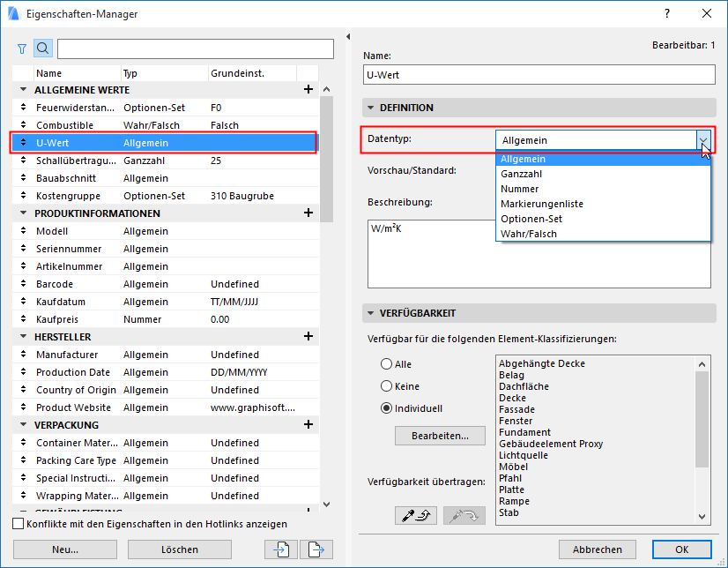Click the Datentyp dropdown arrow

pos(703,140)
